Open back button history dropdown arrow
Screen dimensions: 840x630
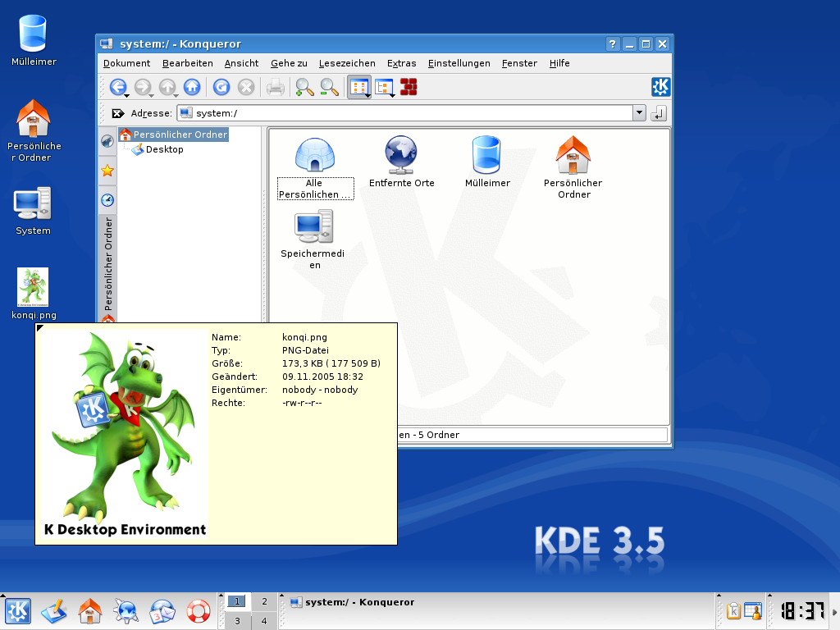[127, 96]
